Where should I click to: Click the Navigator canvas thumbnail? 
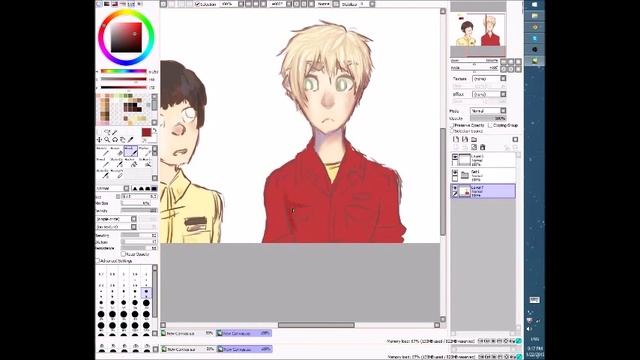pyautogui.click(x=478, y=29)
